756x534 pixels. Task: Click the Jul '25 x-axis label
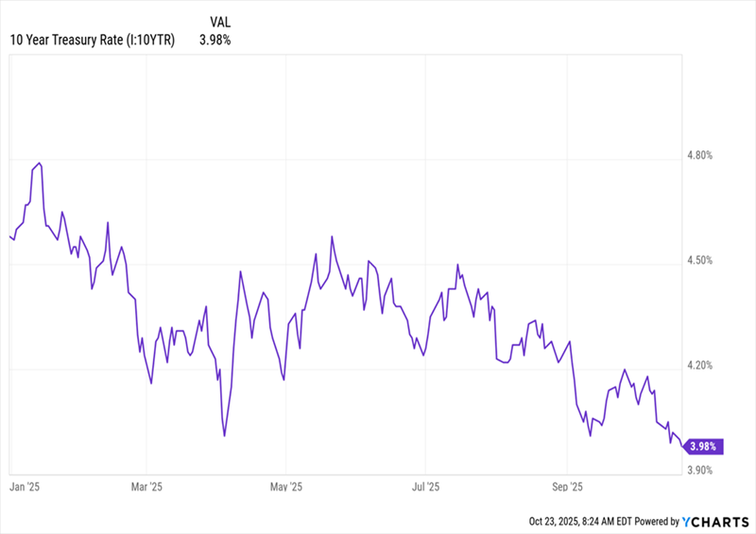[425, 488]
